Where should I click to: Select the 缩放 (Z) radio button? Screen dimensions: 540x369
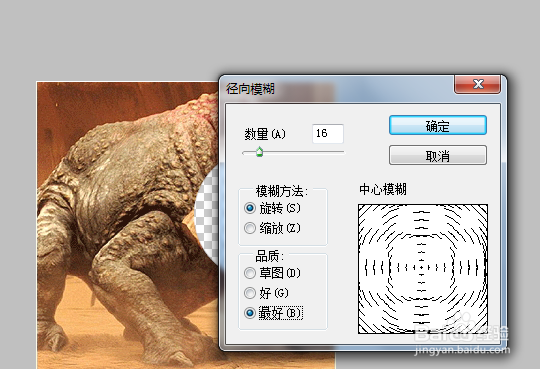(250, 228)
